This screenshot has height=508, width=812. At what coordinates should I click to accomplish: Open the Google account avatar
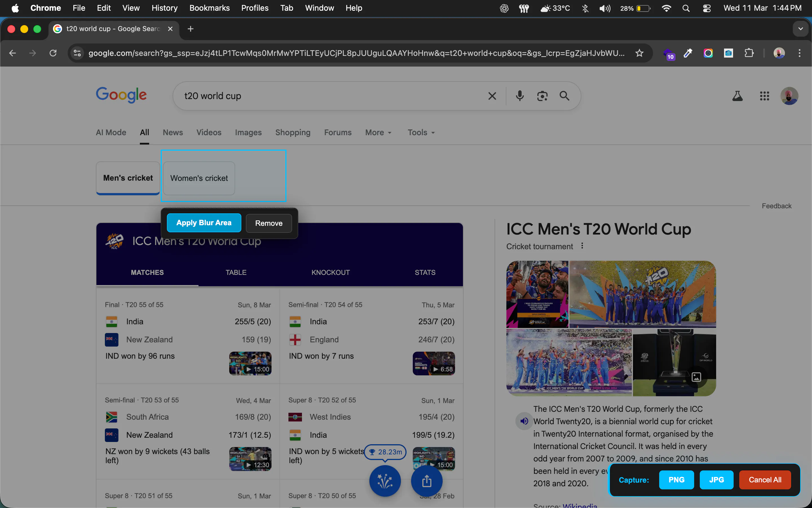pos(789,96)
